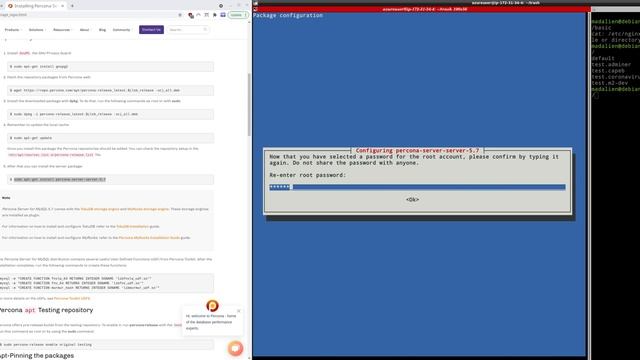Viewport: 640px width, 360px height.
Task: Click the sudo apt-get install gnupg2 code block
Action: 110,67
